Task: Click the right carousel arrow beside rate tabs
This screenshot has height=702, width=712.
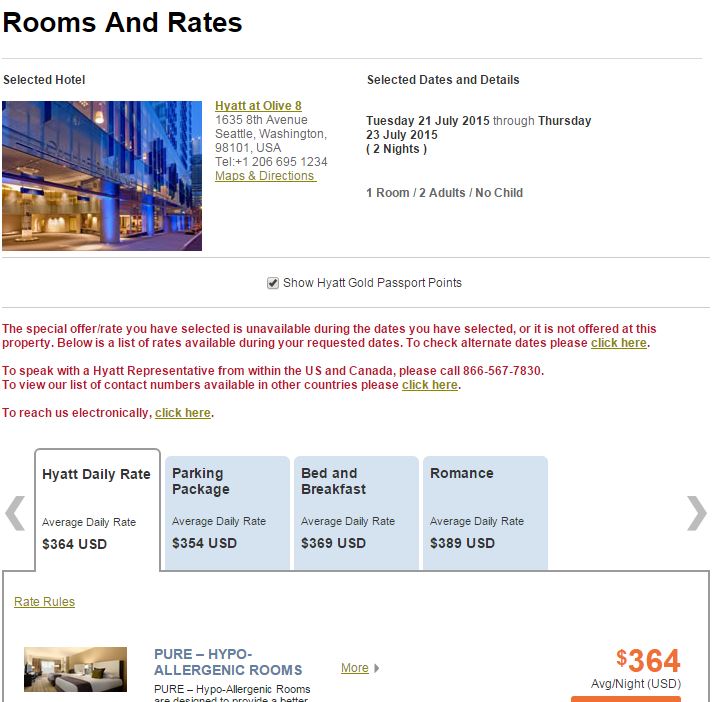Action: pyautogui.click(x=697, y=513)
